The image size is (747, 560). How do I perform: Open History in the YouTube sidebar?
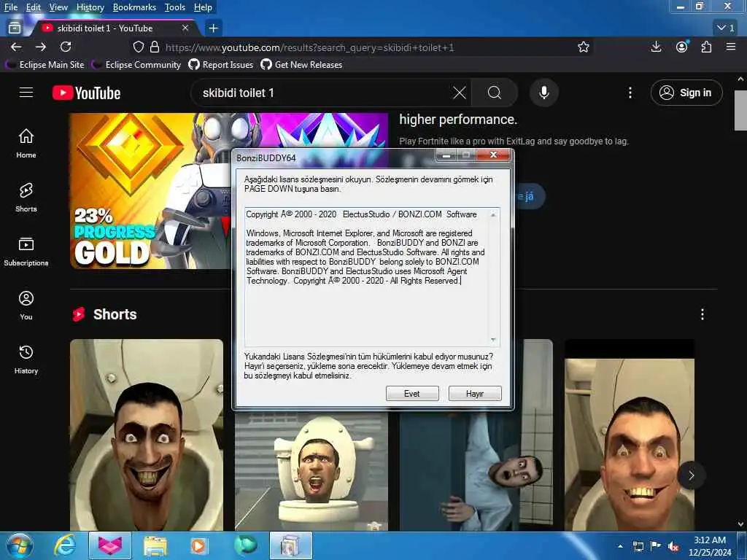pos(26,359)
